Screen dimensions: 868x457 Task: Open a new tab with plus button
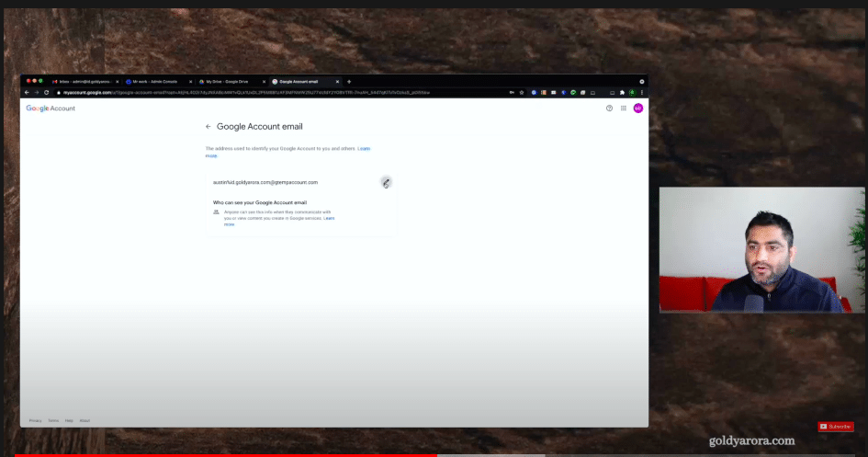click(x=349, y=82)
